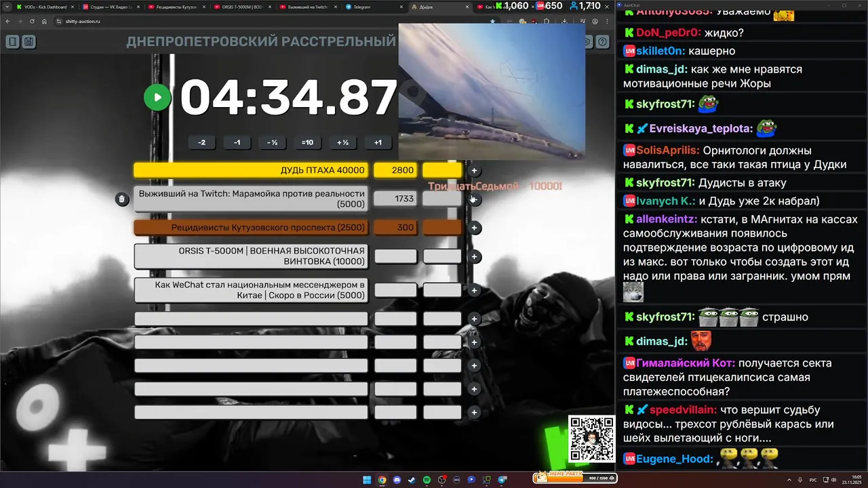Add the bid with the plus button on the 'ДУДЬ ПТАХА 40000' row
The height and width of the screenshot is (488, 868).
tap(475, 171)
